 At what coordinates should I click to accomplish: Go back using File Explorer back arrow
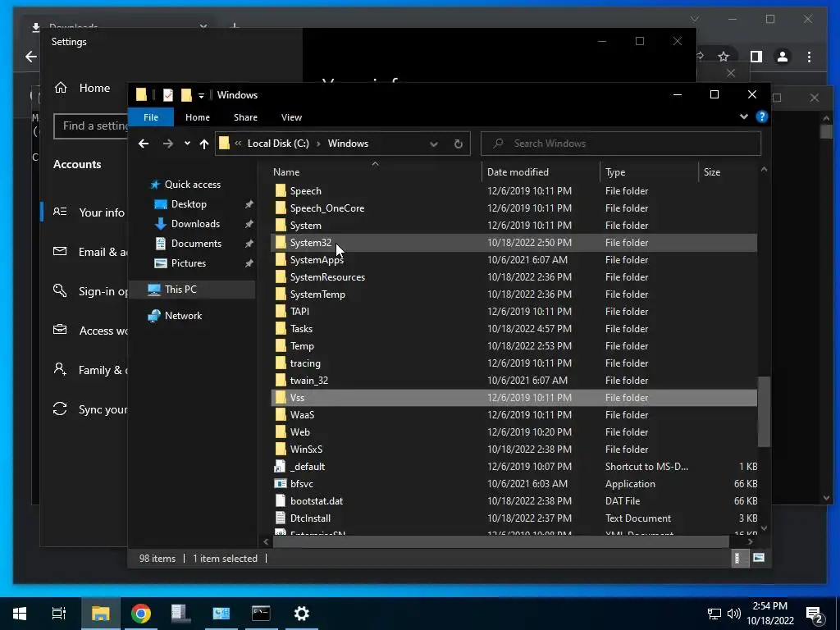pos(144,144)
